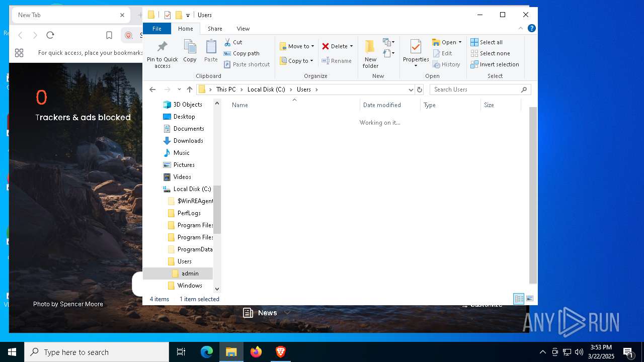Expand Delete options dropdown
This screenshot has width=644, height=362.
(351, 46)
